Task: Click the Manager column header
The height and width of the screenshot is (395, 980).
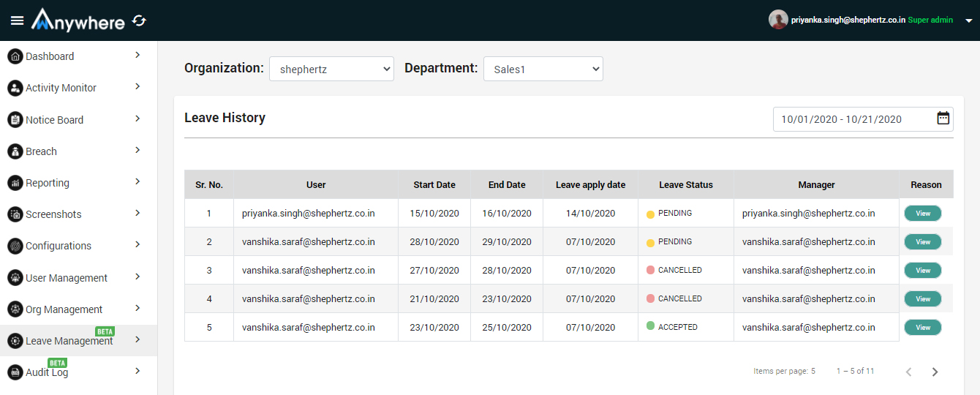Action: (816, 184)
